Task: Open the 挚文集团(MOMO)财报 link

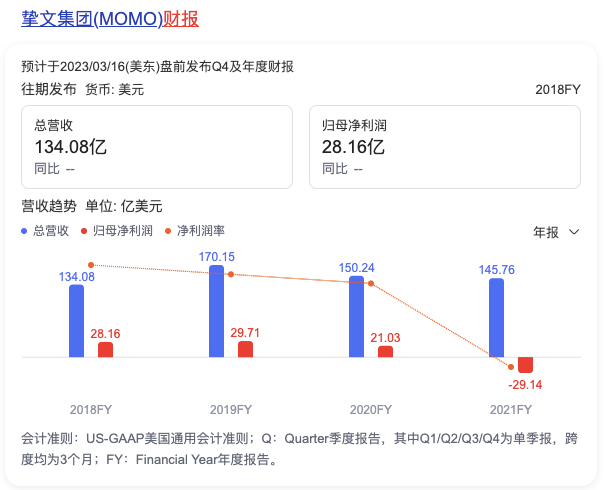Action: 110,18
